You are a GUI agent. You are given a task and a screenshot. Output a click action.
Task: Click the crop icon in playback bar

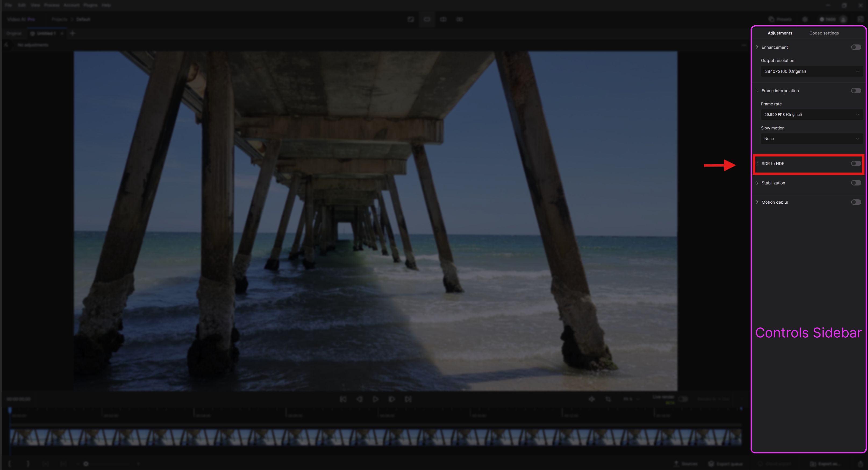(x=608, y=399)
